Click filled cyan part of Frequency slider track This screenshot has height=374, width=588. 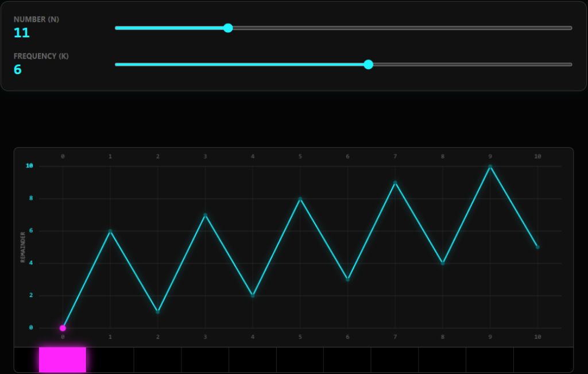point(241,64)
